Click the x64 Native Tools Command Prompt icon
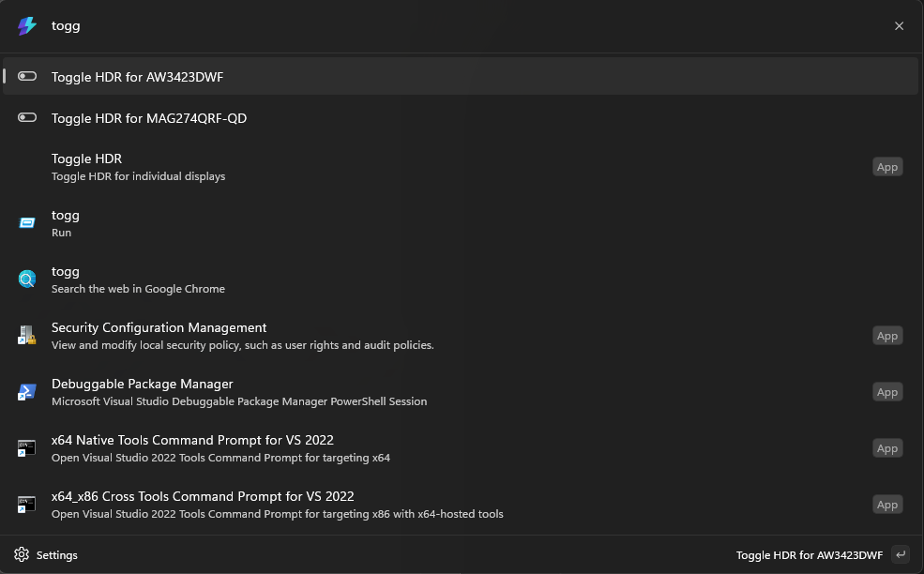The image size is (924, 574). [27, 448]
